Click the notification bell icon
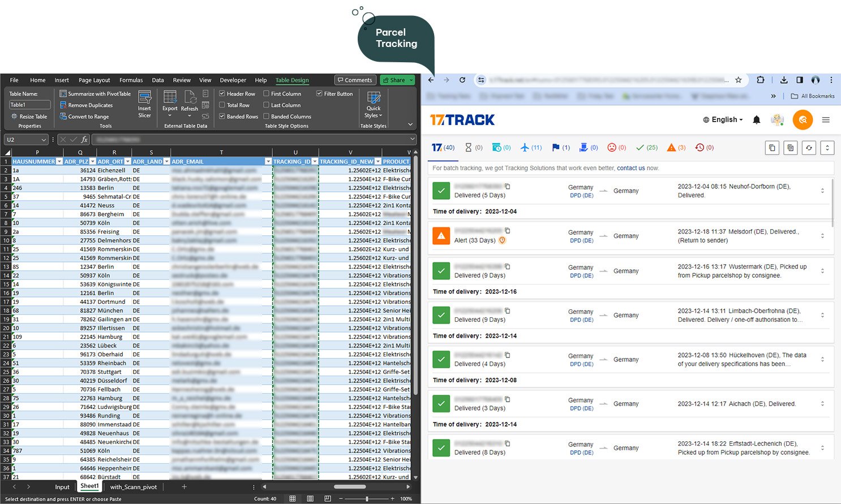Screen dimensions: 841x504 coord(756,120)
